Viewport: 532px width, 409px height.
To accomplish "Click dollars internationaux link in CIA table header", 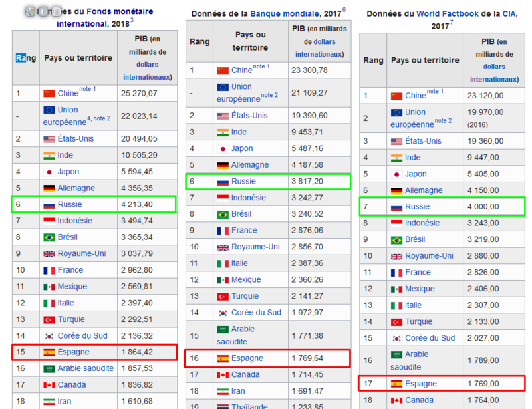I will (x=494, y=73).
